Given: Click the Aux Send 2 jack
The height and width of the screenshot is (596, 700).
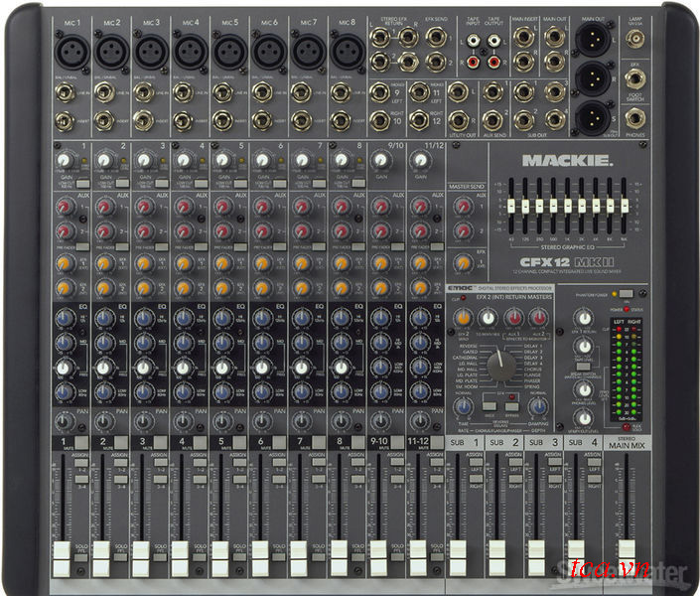Looking at the screenshot, I should click(492, 120).
